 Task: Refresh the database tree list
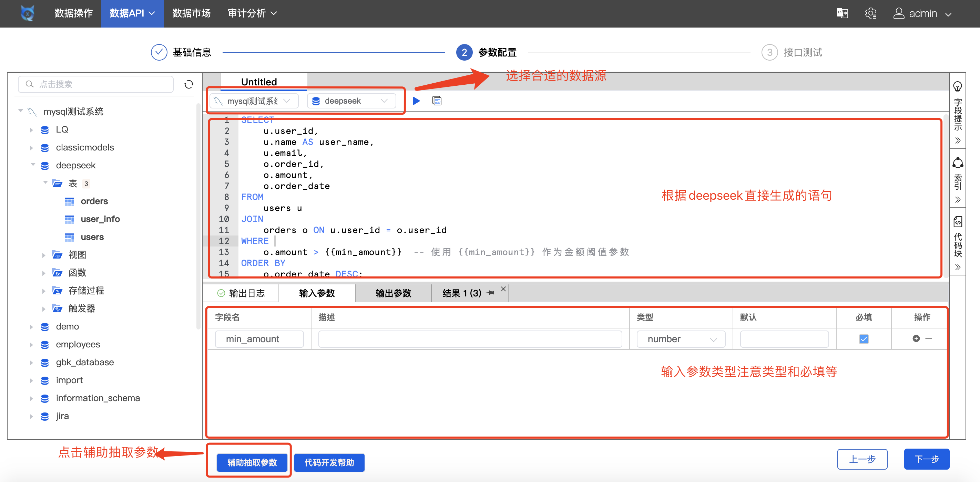pos(189,84)
